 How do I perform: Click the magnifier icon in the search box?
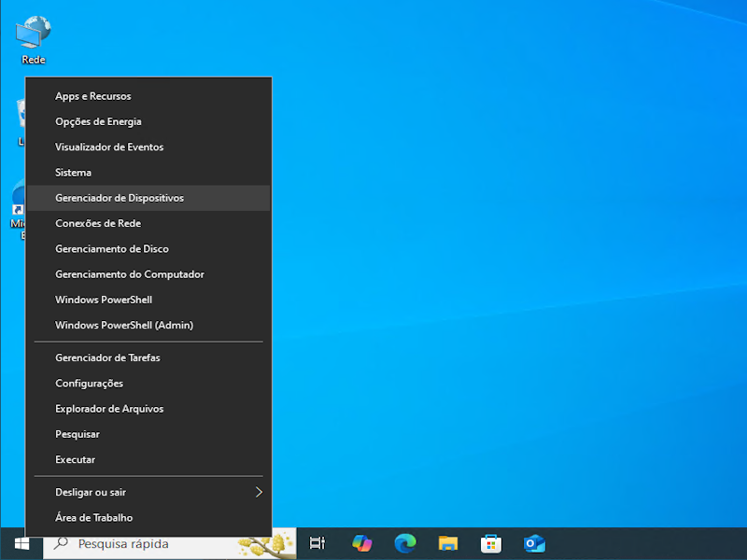[x=61, y=543]
